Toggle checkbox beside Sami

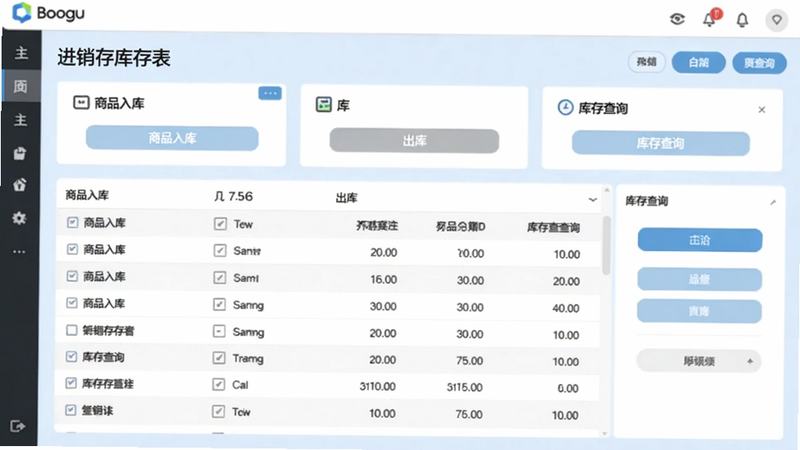click(x=219, y=278)
